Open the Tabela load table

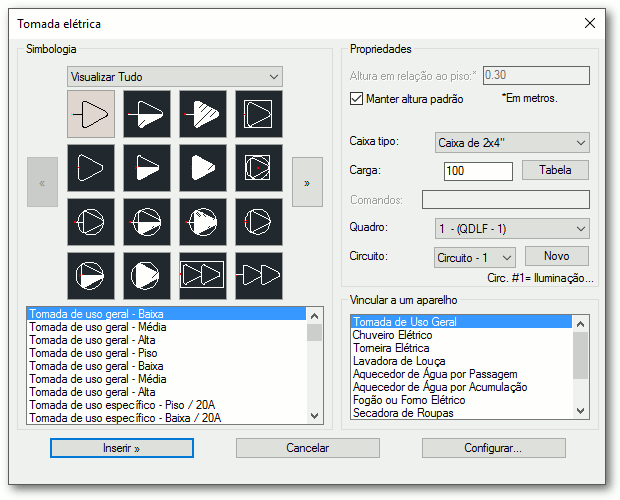tap(555, 170)
